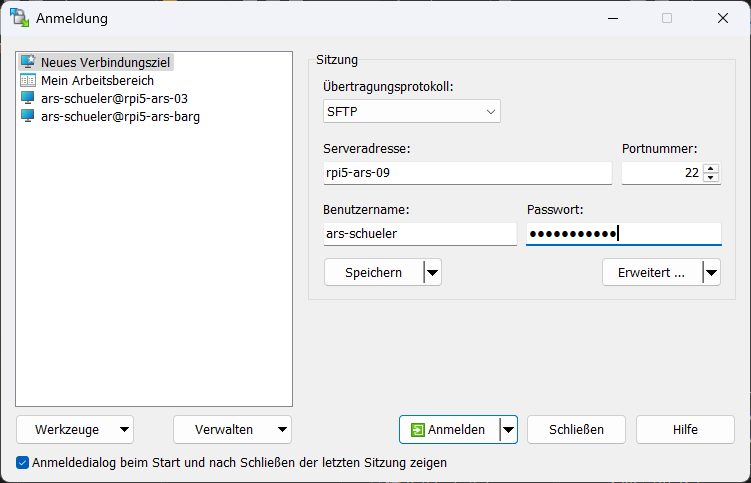The height and width of the screenshot is (483, 751).
Task: Open the Übertragungsprotokoll SFTP dropdown
Action: [412, 112]
